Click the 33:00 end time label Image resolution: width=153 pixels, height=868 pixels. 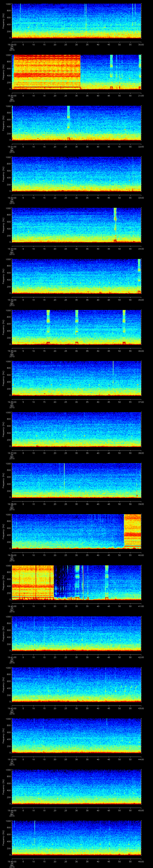[141, 198]
